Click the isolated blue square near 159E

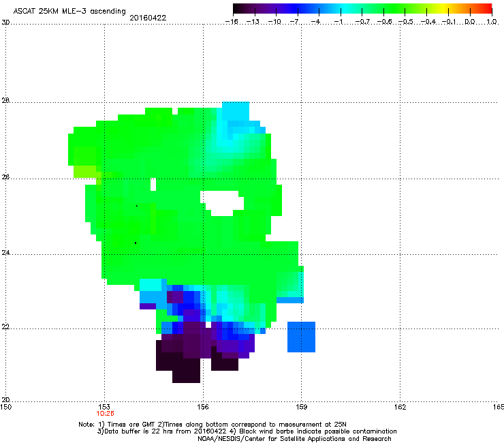coord(301,337)
